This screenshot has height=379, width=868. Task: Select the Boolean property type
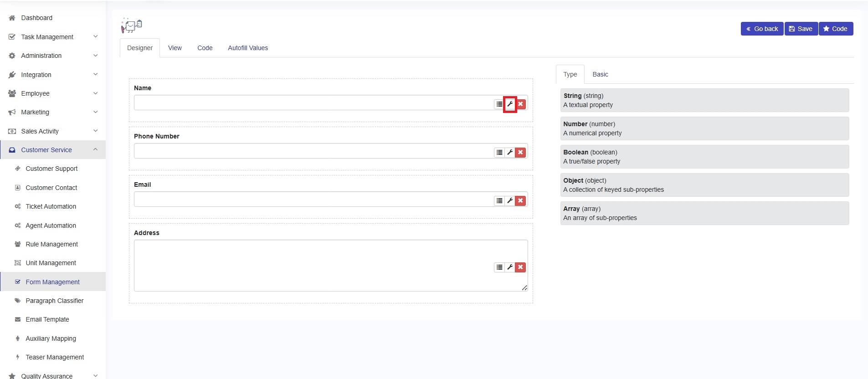[704, 157]
